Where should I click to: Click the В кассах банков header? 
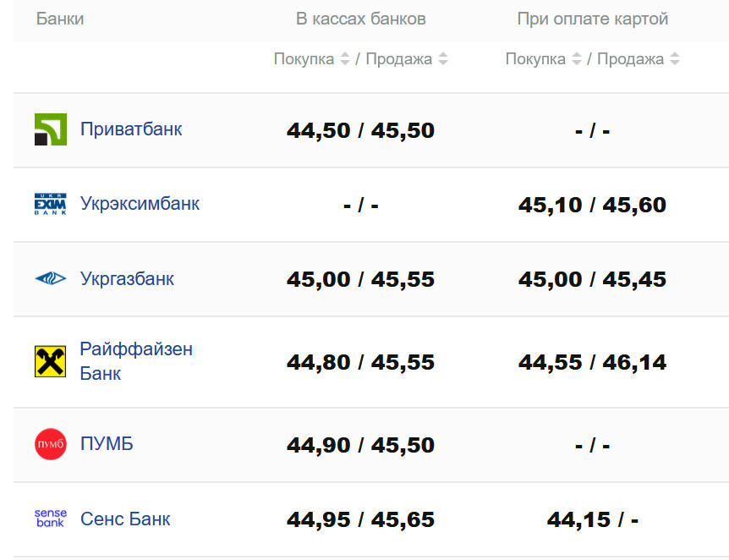pyautogui.click(x=361, y=19)
